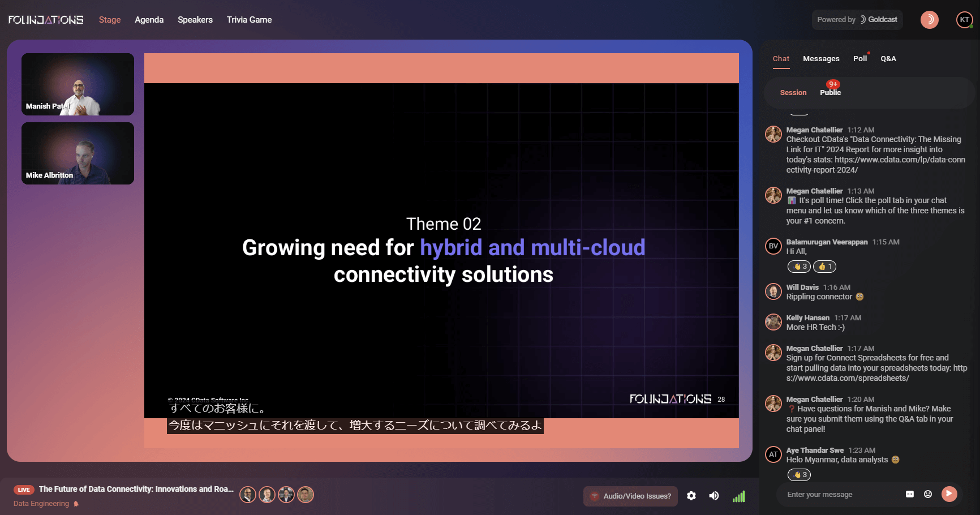Viewport: 980px width, 515px height.
Task: Click the third speaker avatar in bottom bar
Action: [x=286, y=495]
